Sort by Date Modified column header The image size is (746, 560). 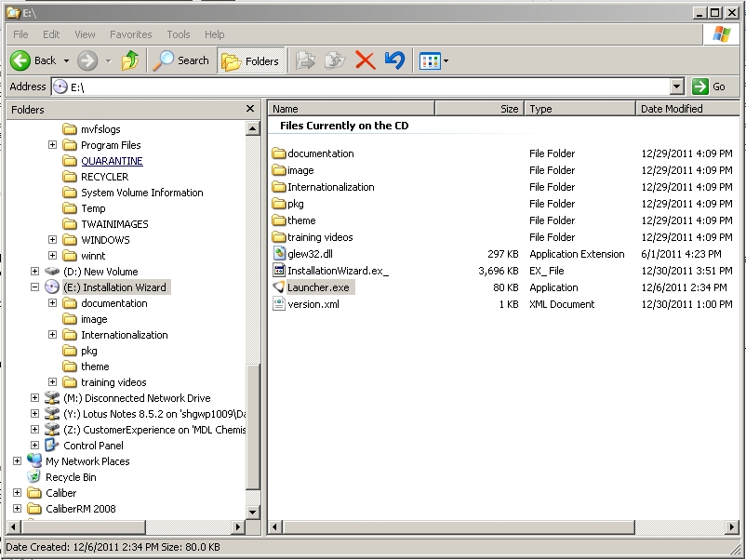click(x=687, y=109)
